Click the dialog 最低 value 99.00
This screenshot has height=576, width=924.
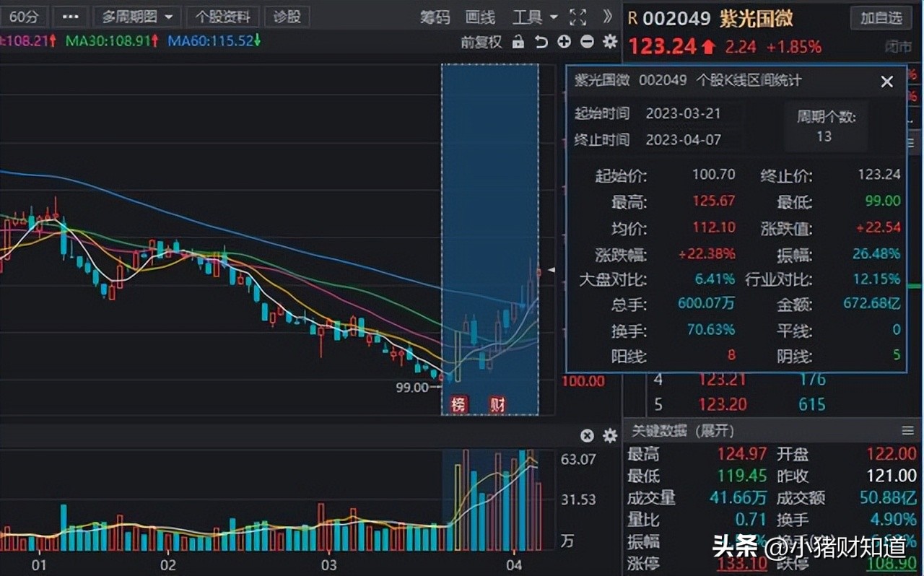coord(882,201)
